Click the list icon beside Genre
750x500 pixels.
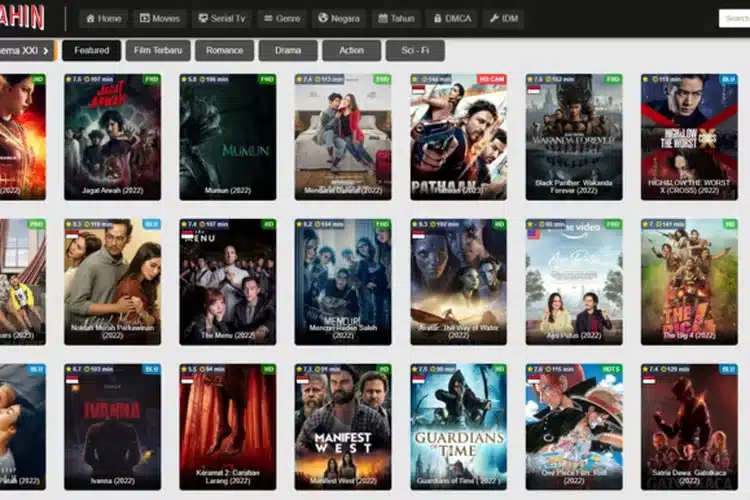[x=268, y=18]
